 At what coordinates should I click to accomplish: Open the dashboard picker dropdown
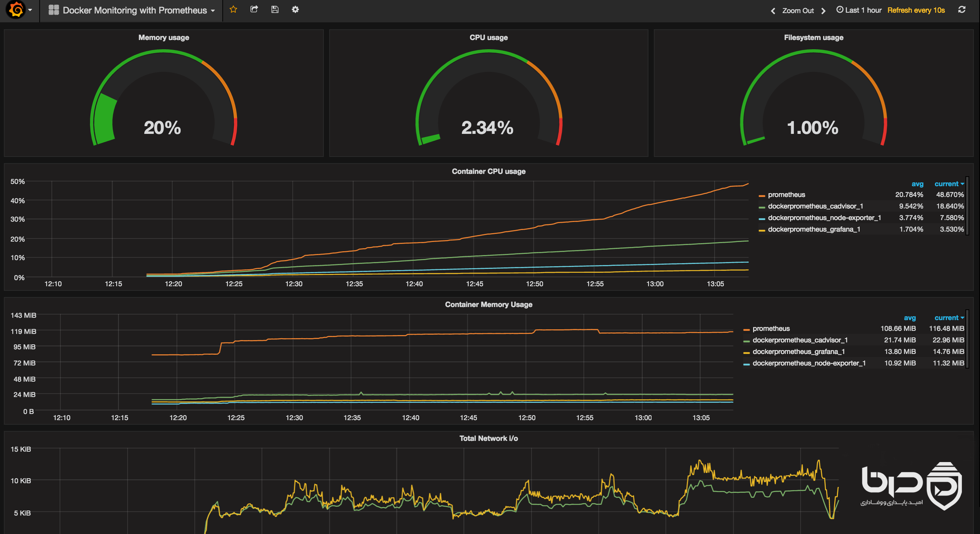[x=132, y=10]
